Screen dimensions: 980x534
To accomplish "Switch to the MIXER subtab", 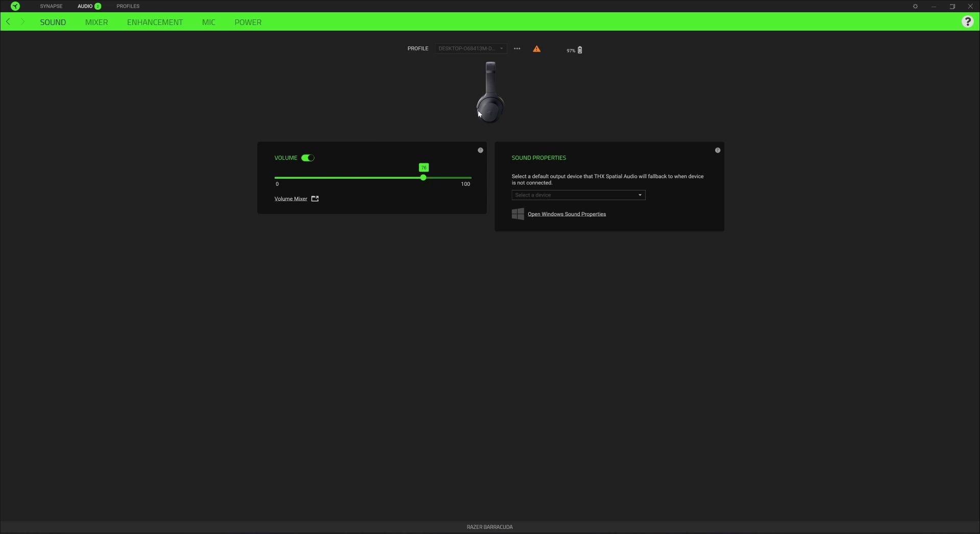I will pyautogui.click(x=96, y=22).
